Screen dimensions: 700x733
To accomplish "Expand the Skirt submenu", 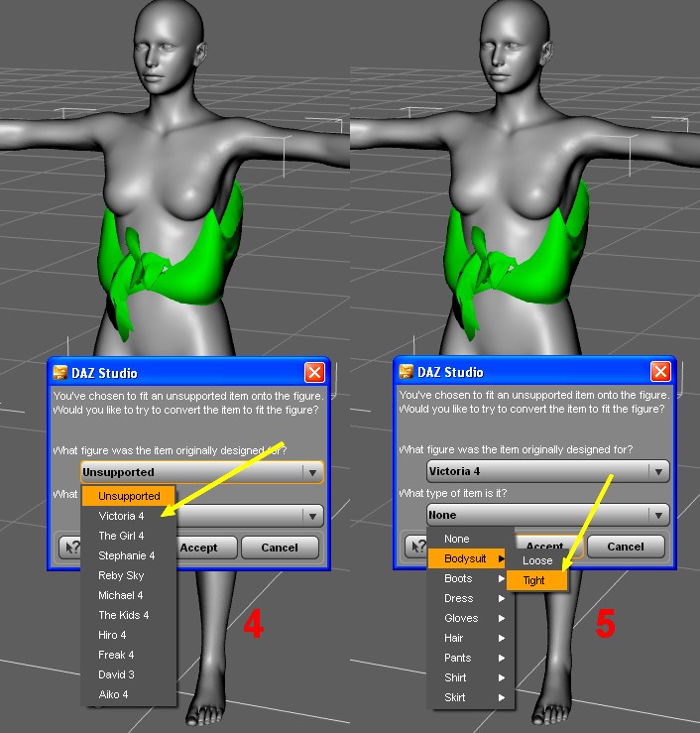I will click(x=471, y=697).
